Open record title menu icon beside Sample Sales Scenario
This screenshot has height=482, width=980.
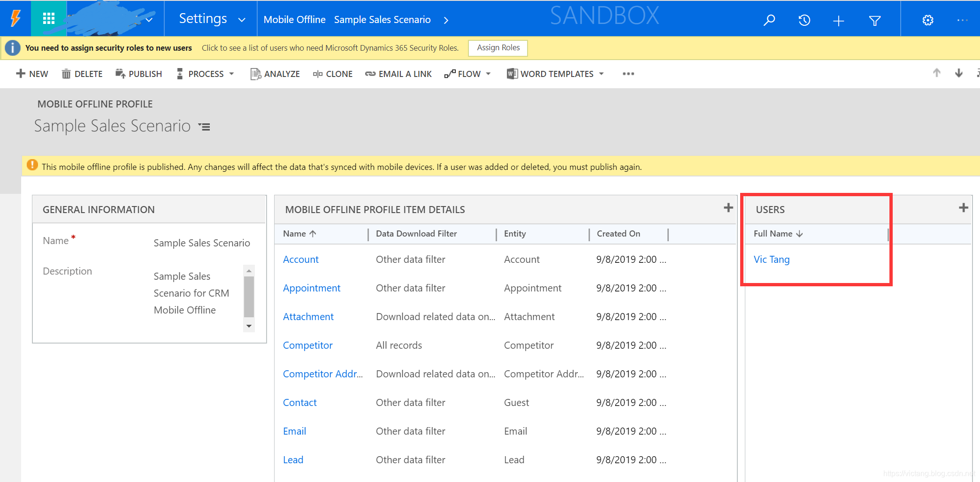click(204, 127)
